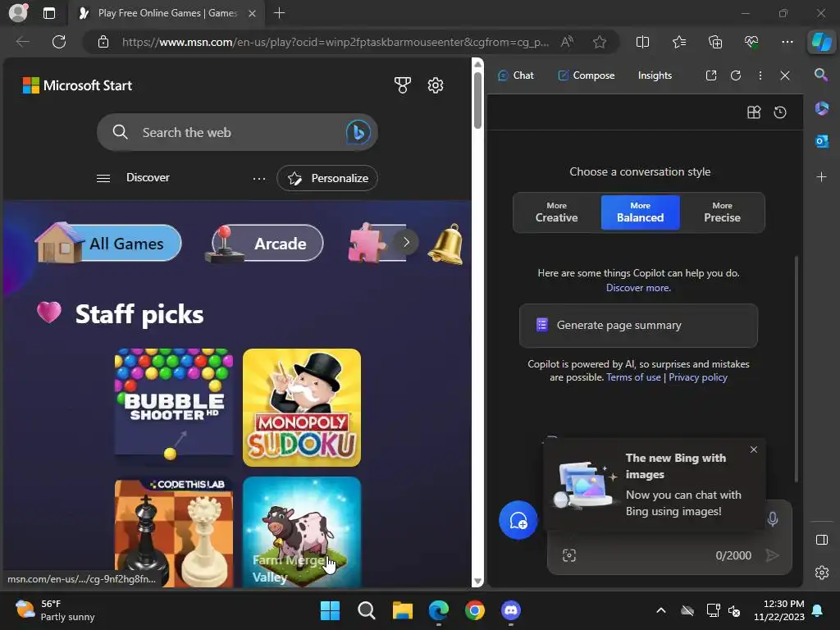Screen dimensions: 840x630
Task: Show next game categories arrow
Action: coord(406,242)
